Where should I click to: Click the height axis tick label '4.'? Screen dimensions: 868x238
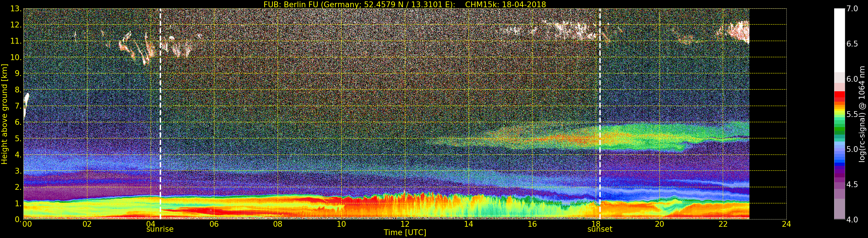18,155
